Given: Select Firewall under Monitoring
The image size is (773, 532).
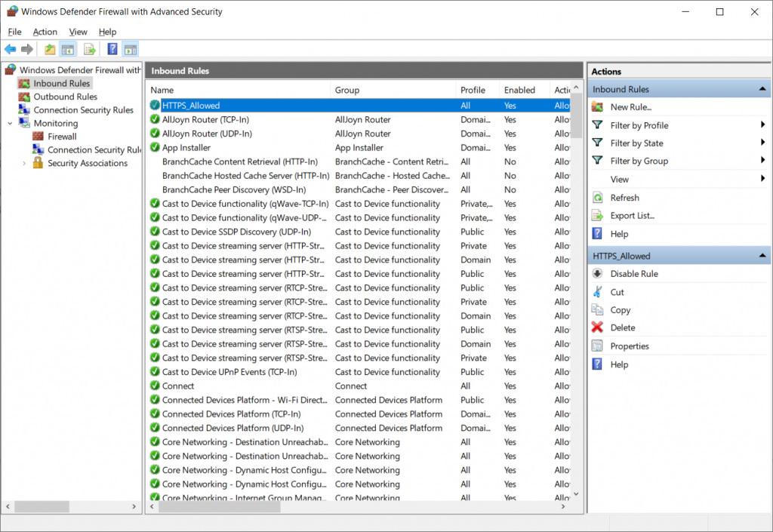Looking at the screenshot, I should tap(62, 137).
